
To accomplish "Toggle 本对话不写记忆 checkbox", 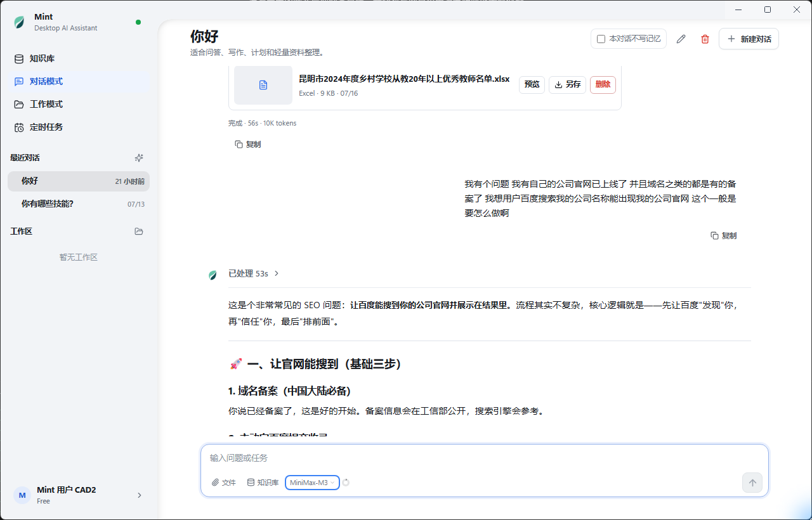I will [601, 39].
